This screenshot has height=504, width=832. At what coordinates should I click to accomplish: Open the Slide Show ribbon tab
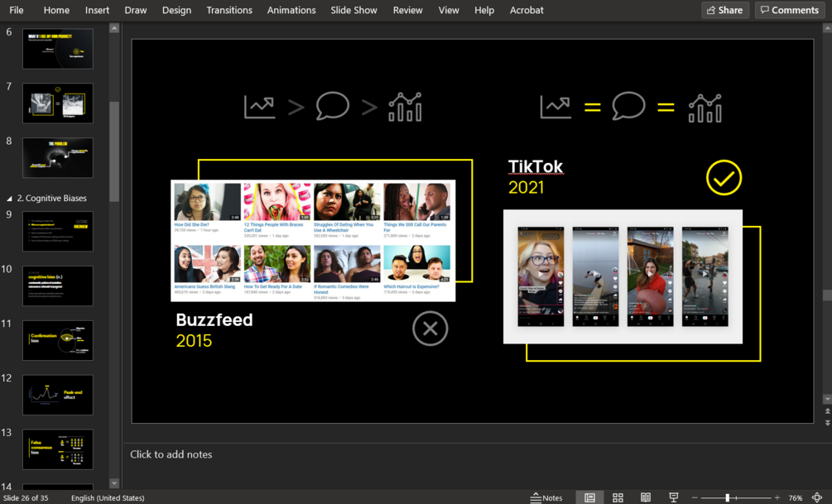pos(354,10)
